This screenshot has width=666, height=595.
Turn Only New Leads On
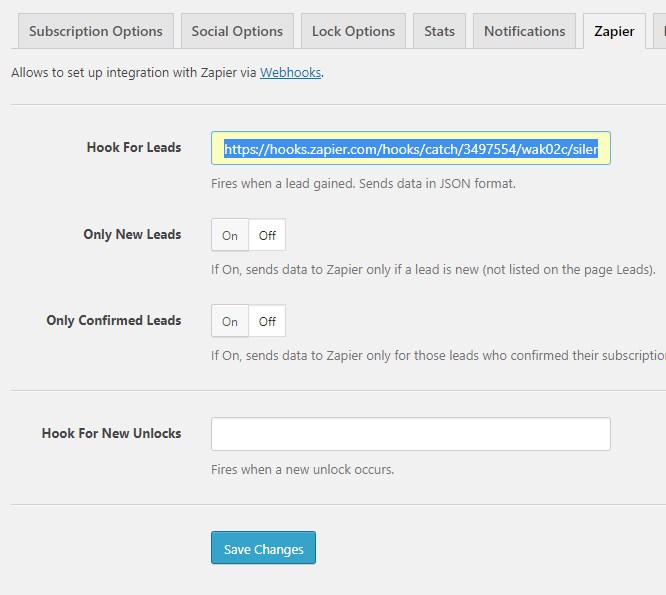tap(230, 236)
